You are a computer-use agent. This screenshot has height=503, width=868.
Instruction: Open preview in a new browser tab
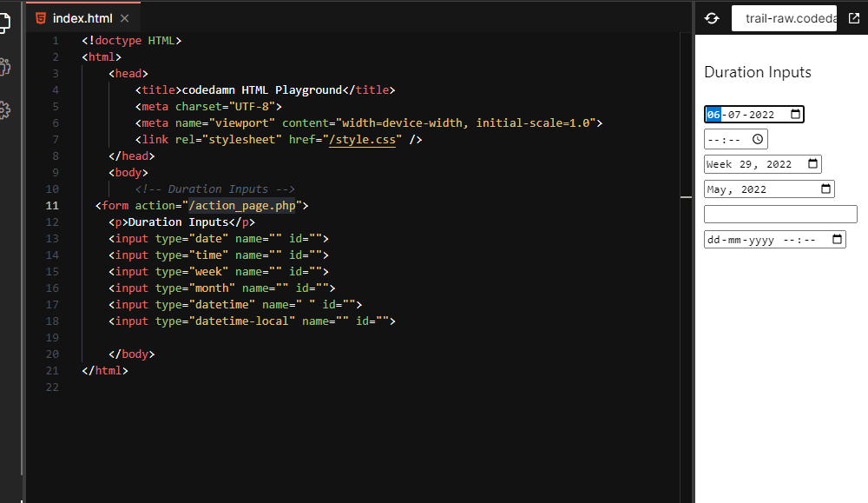coord(853,18)
